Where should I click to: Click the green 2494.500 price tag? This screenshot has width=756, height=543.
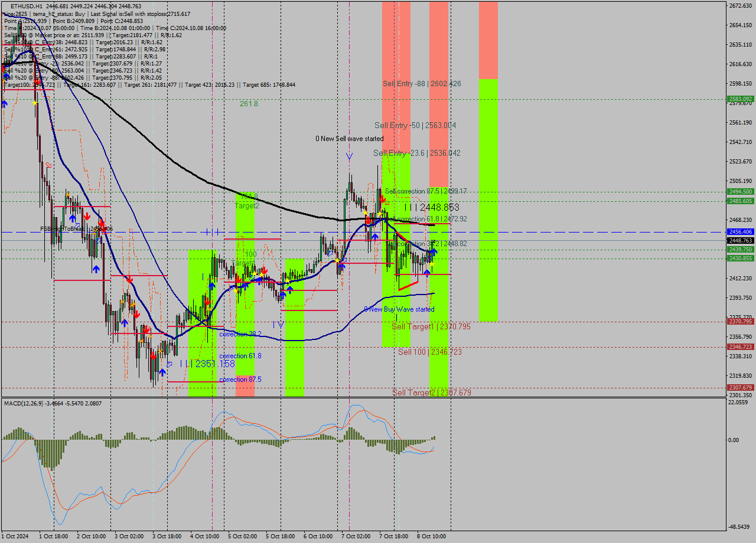coord(740,191)
